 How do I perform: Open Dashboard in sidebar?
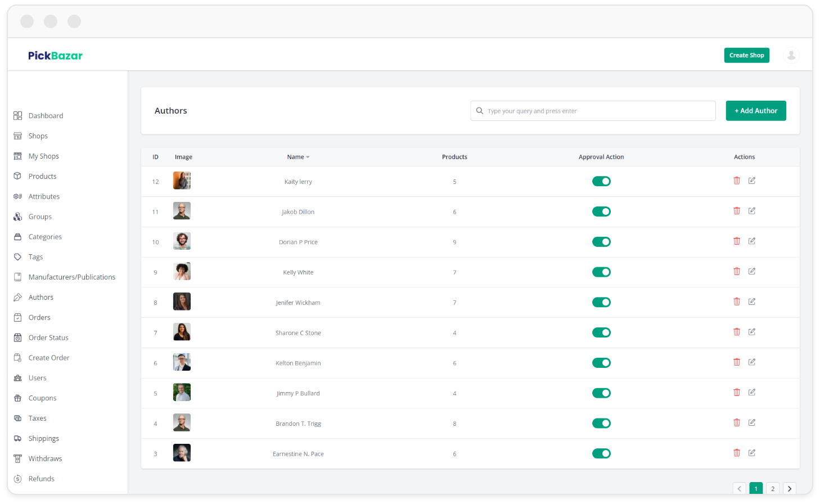point(46,116)
